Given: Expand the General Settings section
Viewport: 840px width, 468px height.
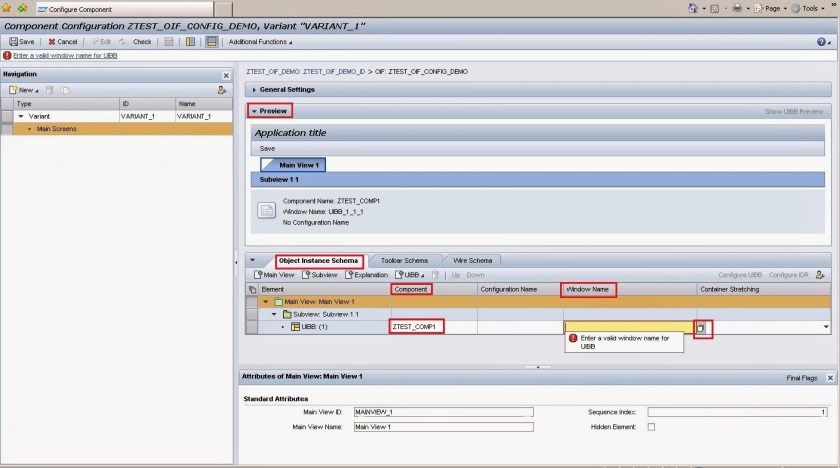Looking at the screenshot, I should [x=287, y=90].
